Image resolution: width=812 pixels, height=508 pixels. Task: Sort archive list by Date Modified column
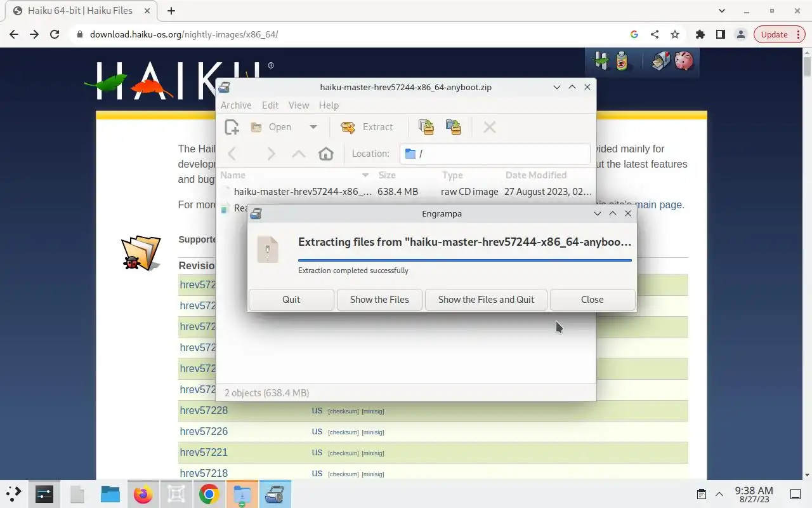[x=549, y=175]
